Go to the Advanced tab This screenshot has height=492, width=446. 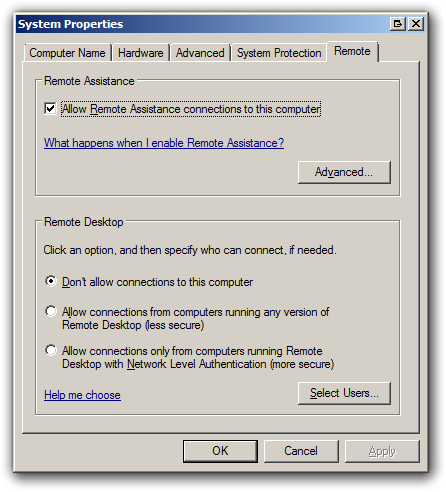tap(200, 53)
